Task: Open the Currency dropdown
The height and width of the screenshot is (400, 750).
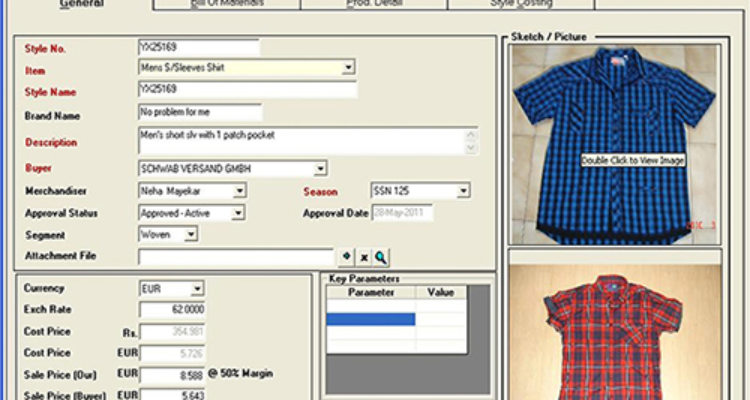Action: click(197, 289)
